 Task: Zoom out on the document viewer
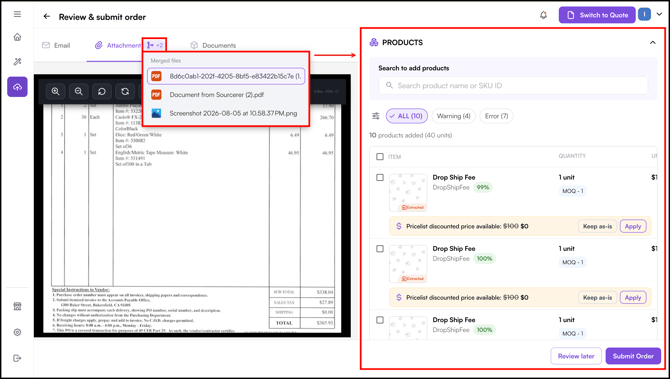tap(79, 91)
